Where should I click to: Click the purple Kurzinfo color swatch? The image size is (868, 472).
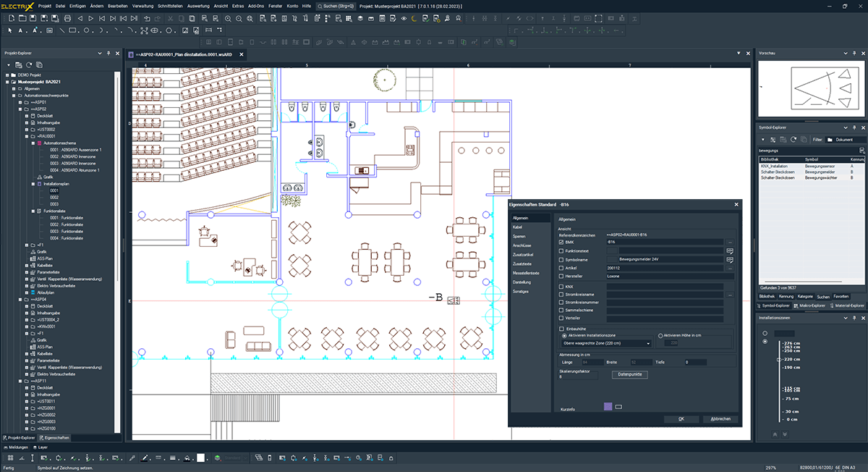coord(608,407)
